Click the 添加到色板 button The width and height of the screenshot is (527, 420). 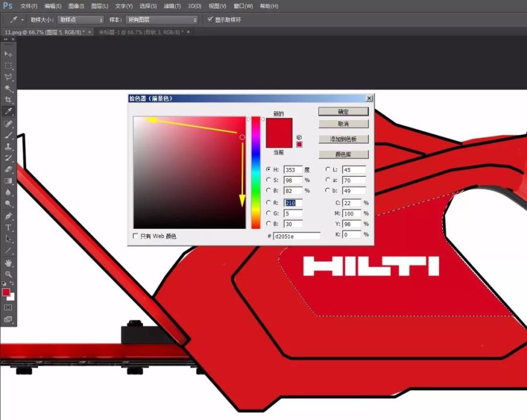[x=343, y=139]
